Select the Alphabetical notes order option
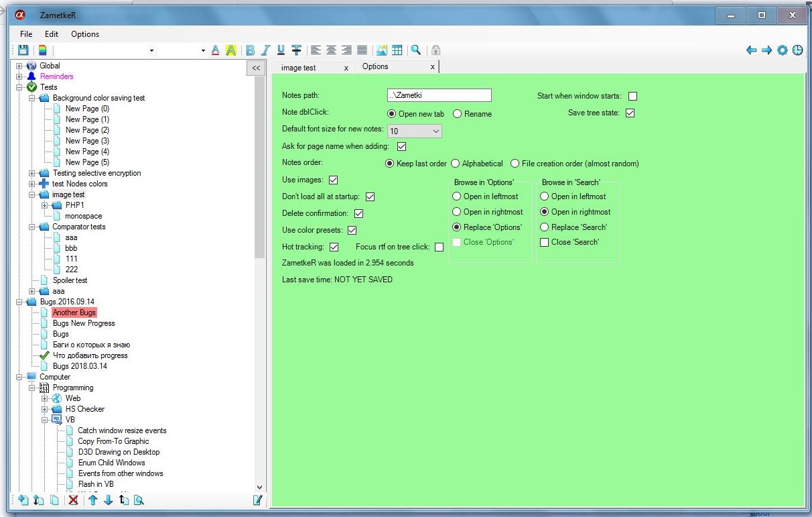 click(455, 163)
